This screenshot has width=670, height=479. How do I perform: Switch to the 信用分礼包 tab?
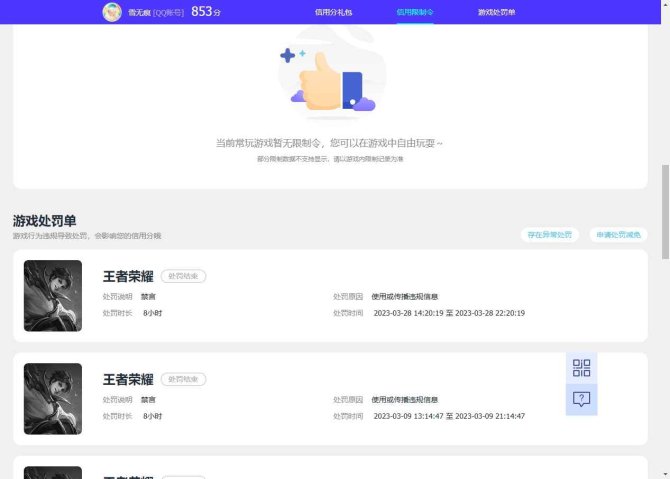(x=333, y=12)
